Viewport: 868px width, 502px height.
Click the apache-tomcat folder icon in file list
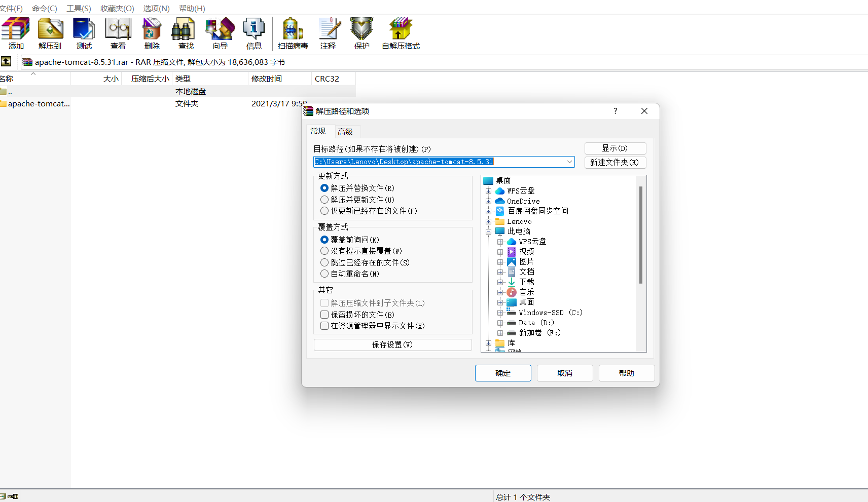[x=4, y=103]
